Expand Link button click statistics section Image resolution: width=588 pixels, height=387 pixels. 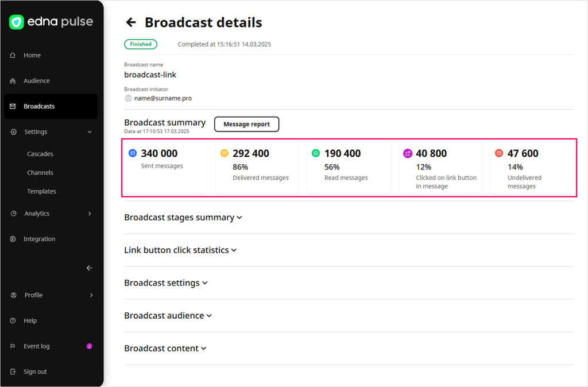[x=180, y=250]
